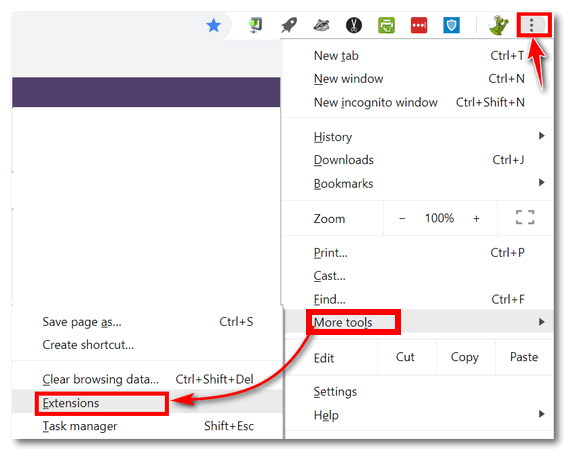Decrease zoom with the minus button
The image size is (567, 452).
(x=402, y=218)
